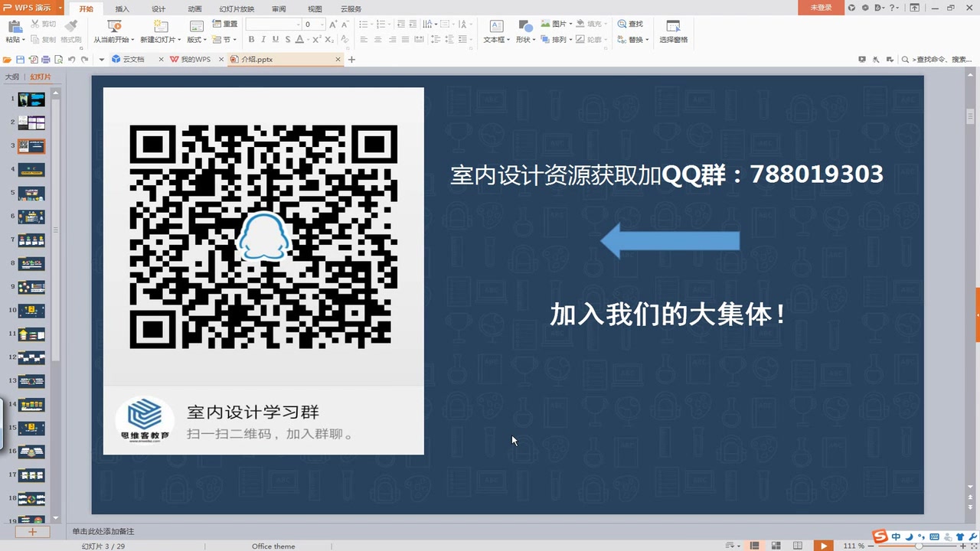
Task: Toggle bold formatting
Action: [x=251, y=38]
